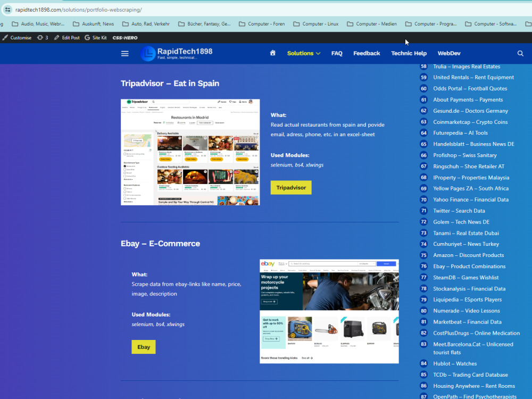Open About Payments – Payments link

tap(468, 100)
